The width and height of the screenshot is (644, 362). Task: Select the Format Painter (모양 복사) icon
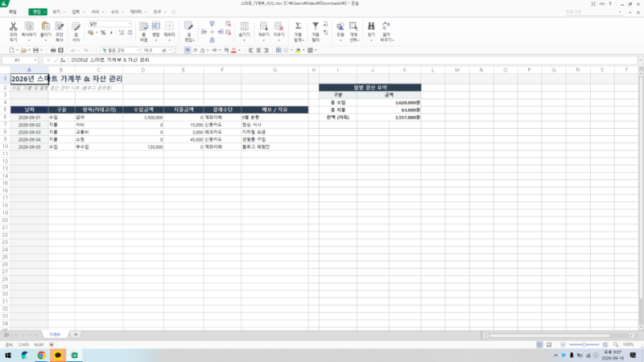(x=60, y=27)
